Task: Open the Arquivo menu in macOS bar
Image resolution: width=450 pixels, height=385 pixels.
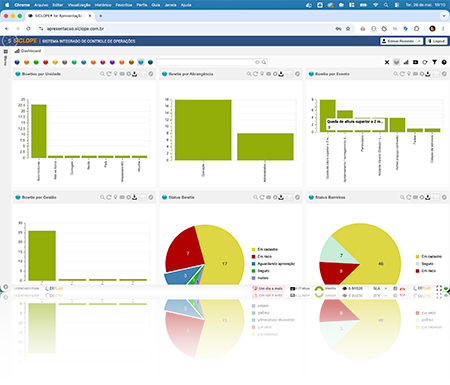Action: 41,5
